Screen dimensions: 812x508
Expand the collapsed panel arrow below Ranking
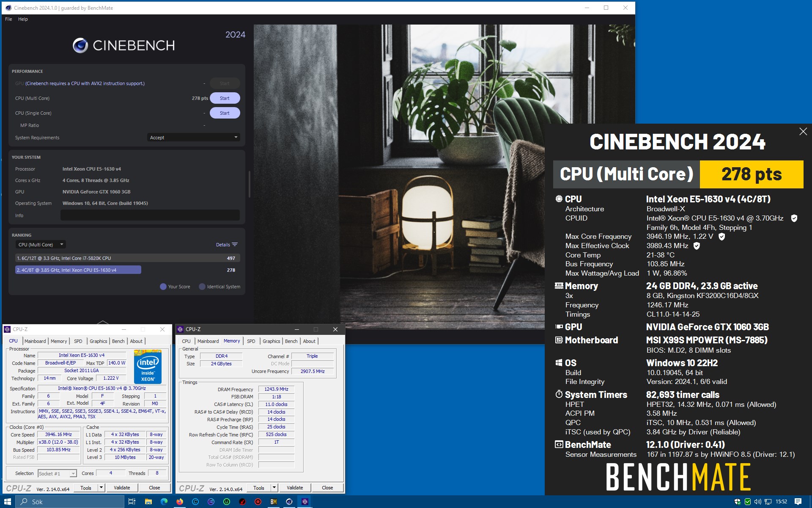tap(103, 322)
